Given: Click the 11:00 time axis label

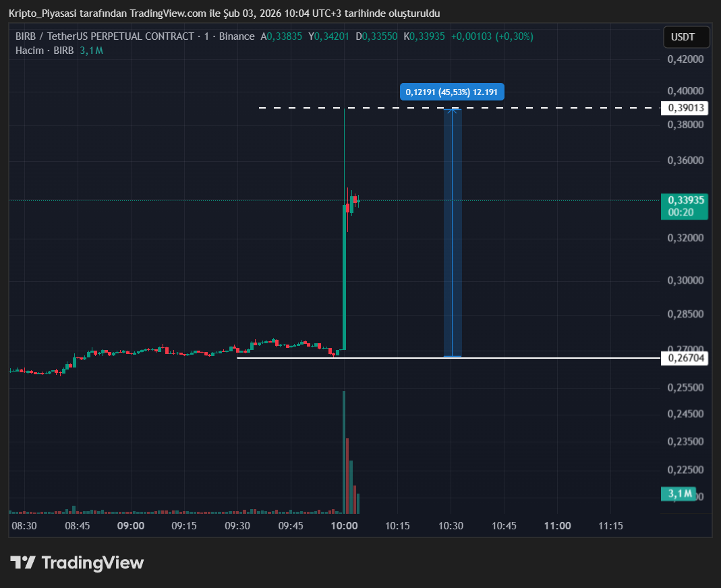Looking at the screenshot, I should (x=557, y=526).
